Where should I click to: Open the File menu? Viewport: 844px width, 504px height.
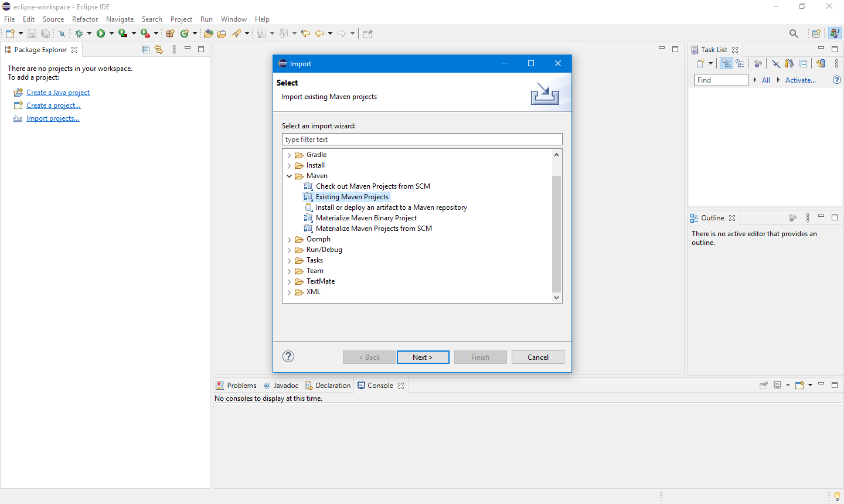pyautogui.click(x=9, y=19)
